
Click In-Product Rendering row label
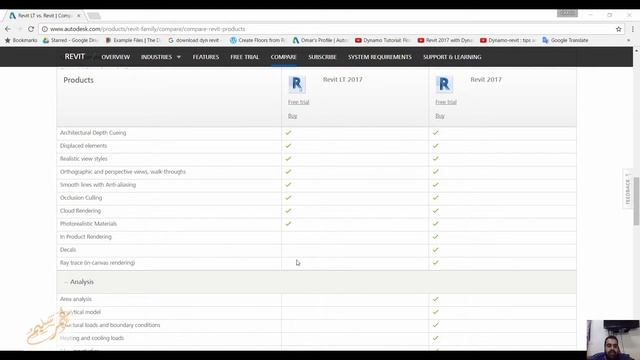pyautogui.click(x=86, y=237)
